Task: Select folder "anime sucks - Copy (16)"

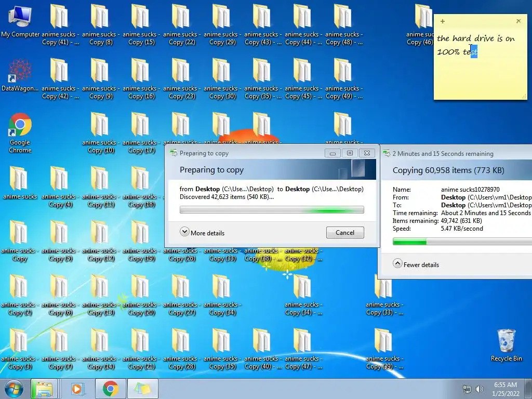Action: tap(141, 79)
